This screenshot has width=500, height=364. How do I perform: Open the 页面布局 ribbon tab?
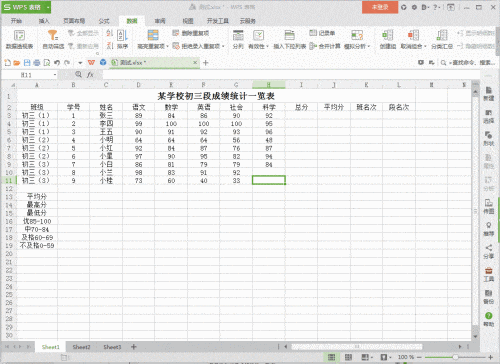pyautogui.click(x=74, y=21)
